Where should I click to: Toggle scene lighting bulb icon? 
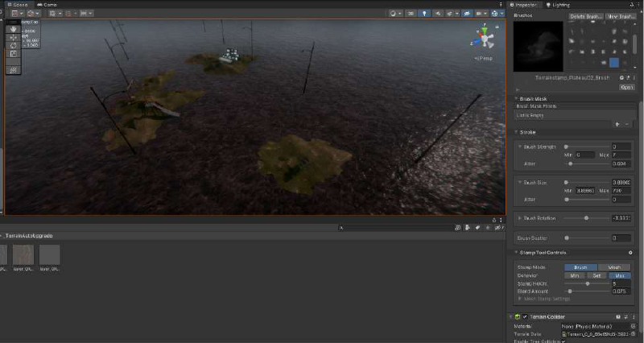click(x=425, y=14)
